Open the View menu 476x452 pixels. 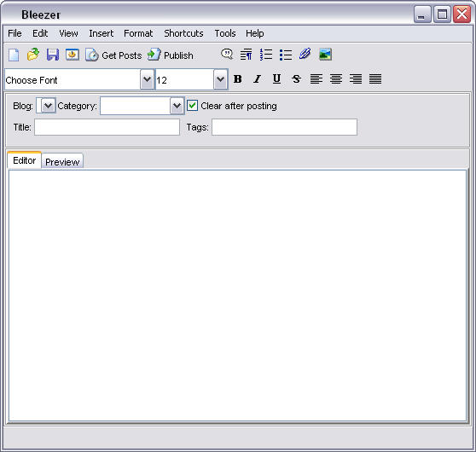point(68,33)
